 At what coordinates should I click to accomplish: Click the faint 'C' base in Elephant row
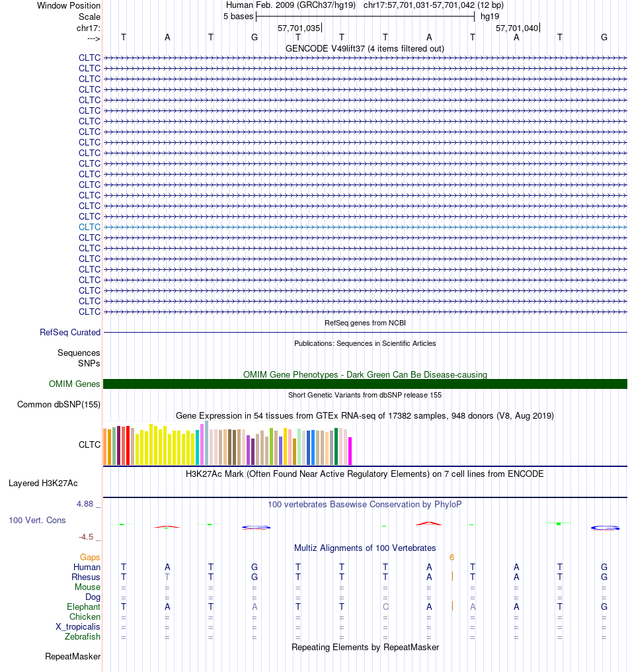[x=385, y=607]
